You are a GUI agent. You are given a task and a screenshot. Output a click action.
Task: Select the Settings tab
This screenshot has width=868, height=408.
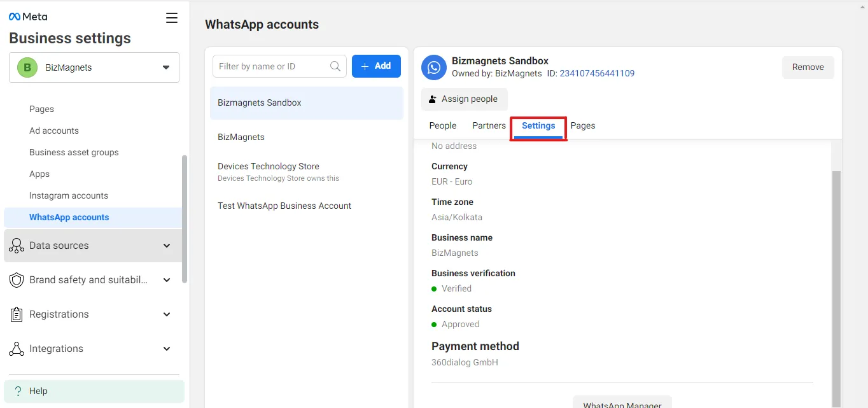point(538,126)
